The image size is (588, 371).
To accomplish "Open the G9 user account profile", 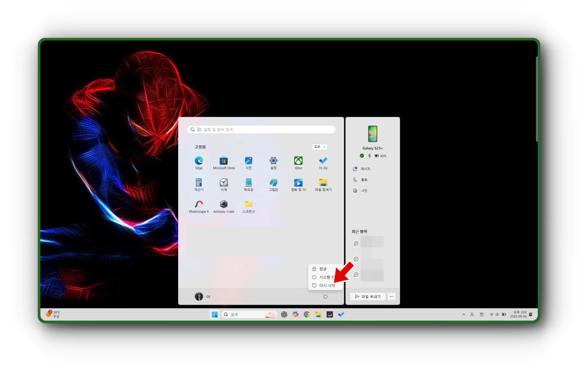I will click(202, 297).
